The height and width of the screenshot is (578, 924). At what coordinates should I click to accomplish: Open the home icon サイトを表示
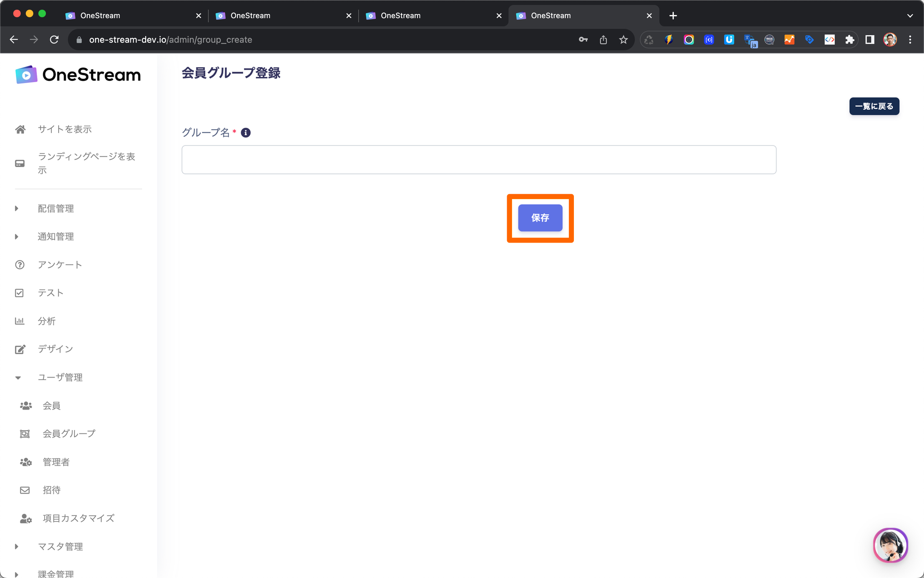(x=20, y=129)
